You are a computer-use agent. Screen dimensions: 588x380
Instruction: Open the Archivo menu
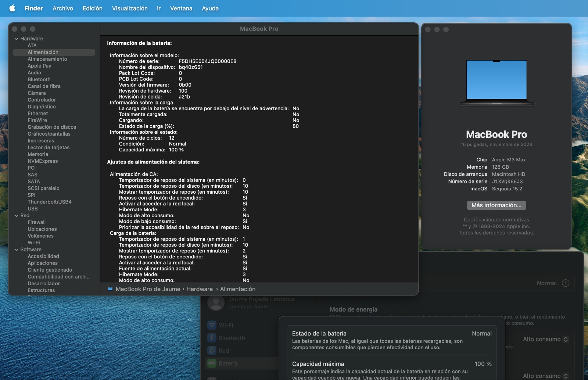tap(63, 8)
